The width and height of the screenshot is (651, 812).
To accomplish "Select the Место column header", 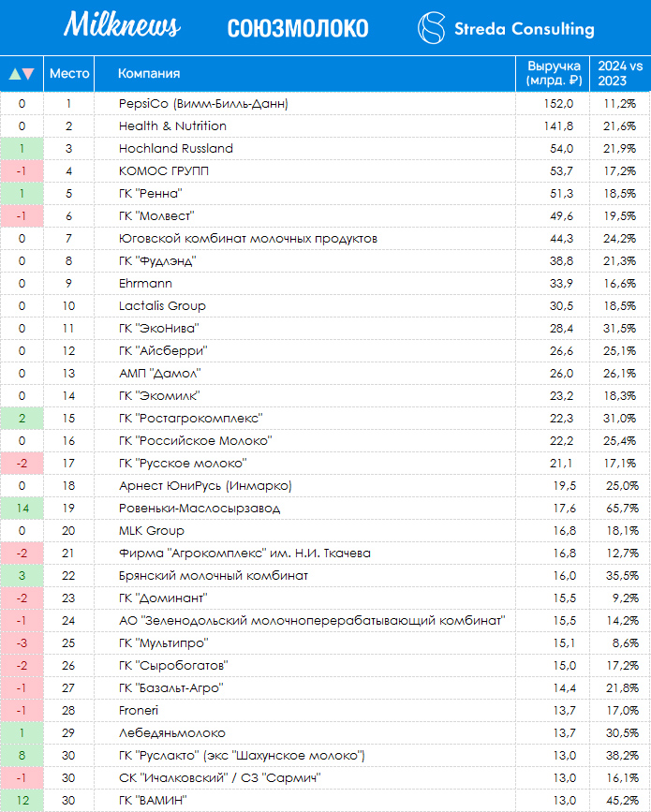I will 69,74.
